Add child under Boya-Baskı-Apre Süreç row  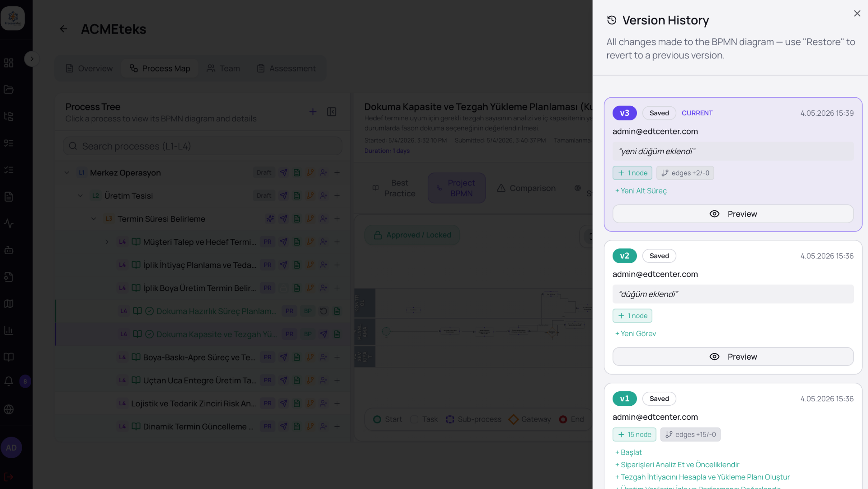(x=337, y=357)
